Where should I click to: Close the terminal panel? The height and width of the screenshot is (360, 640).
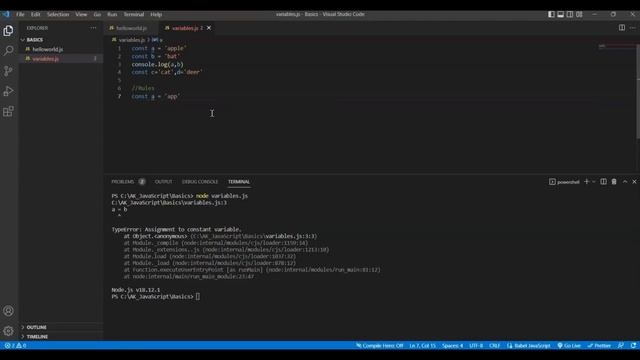point(634,182)
